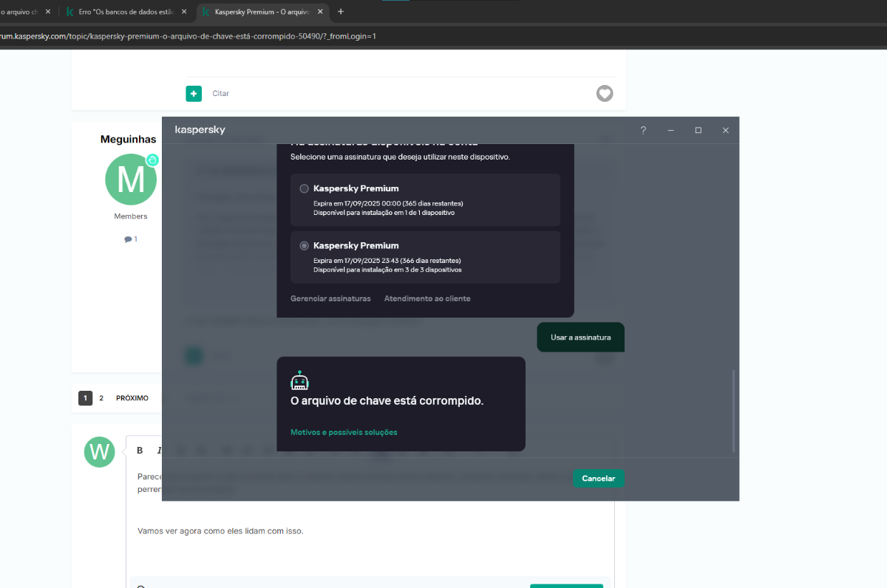Open Meguinhas' green M avatar
Viewport: 887px width, 588px height.
point(131,180)
